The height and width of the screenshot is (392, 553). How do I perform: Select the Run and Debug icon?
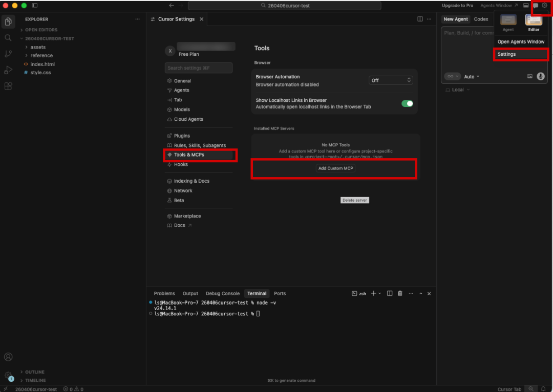(8, 70)
